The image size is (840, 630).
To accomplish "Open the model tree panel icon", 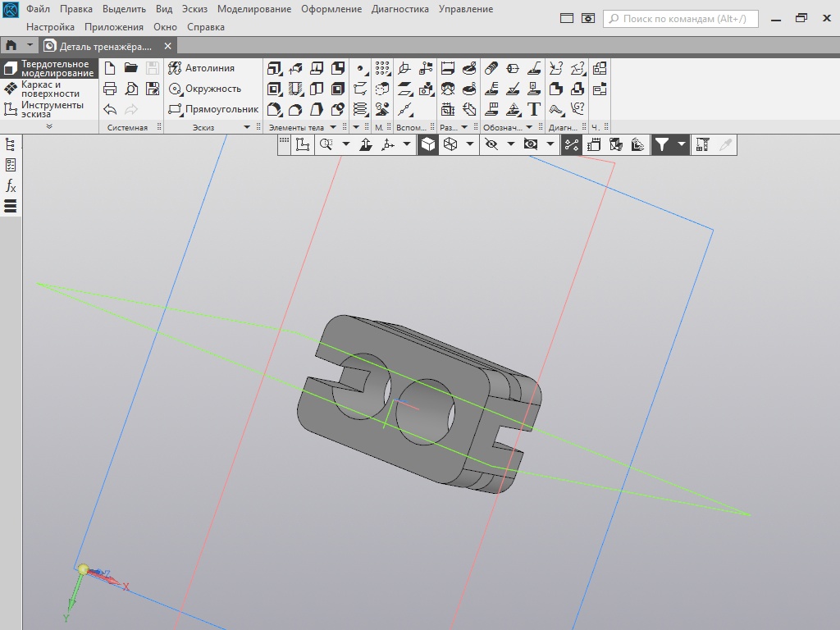I will 11,144.
